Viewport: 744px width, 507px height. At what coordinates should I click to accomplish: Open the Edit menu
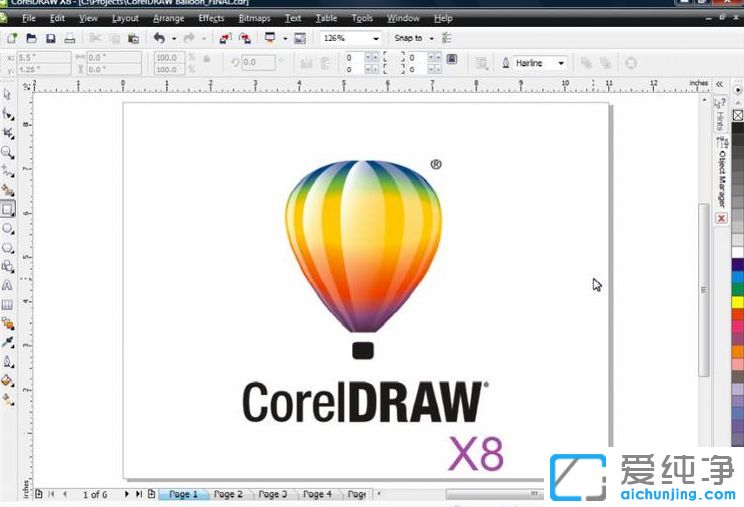pos(57,18)
